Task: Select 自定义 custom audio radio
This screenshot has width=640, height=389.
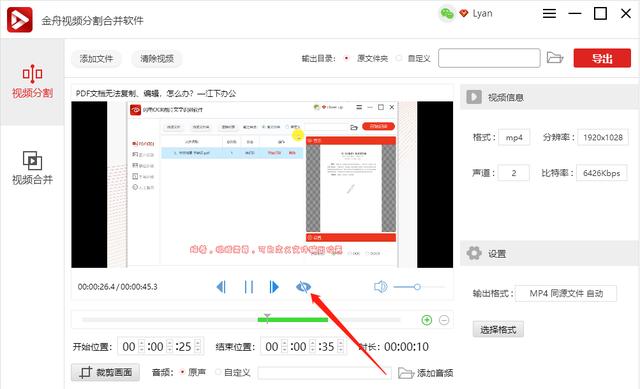Action: pos(218,372)
